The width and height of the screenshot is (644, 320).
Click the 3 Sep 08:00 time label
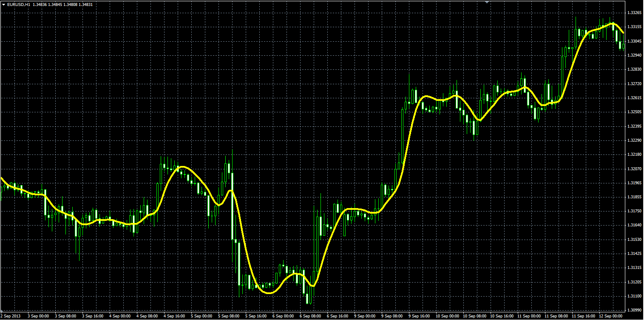[x=65, y=316]
